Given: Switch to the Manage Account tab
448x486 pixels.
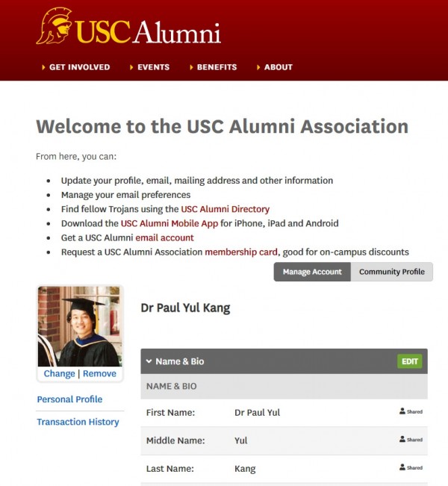Looking at the screenshot, I should 312,272.
